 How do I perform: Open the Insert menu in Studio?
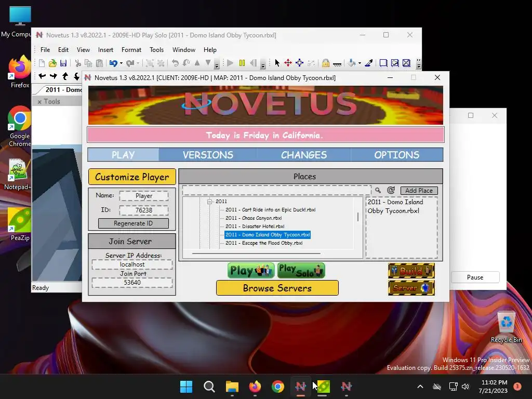click(x=105, y=49)
